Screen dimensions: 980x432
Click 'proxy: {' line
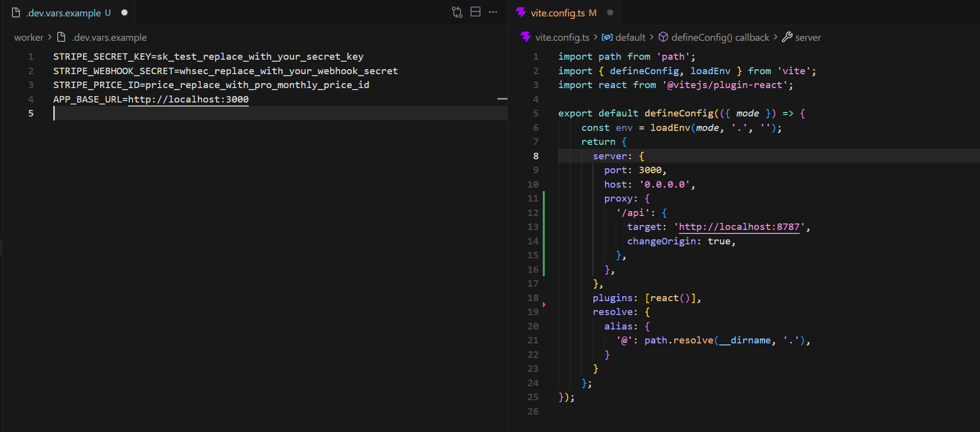[627, 199]
